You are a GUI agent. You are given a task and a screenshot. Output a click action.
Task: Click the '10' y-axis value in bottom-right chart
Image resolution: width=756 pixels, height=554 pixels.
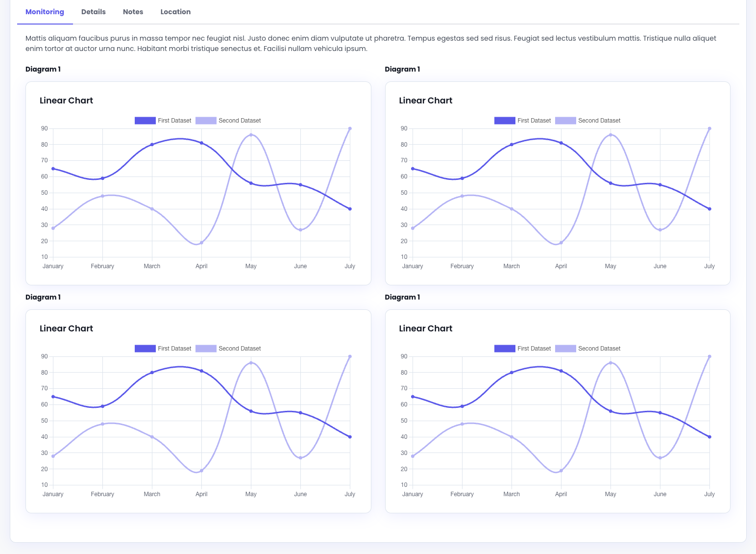404,485
